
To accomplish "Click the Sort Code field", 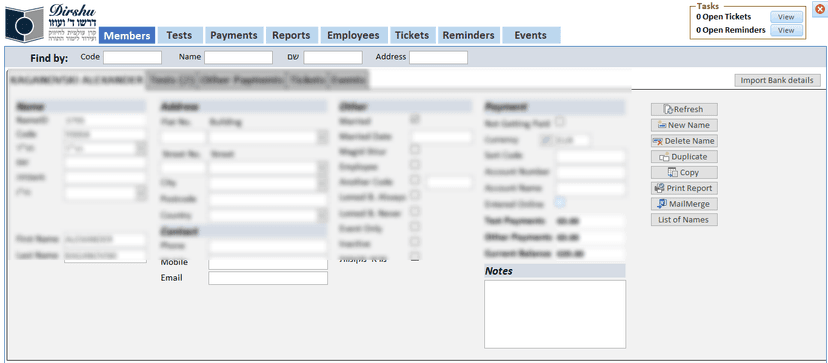I will point(590,156).
